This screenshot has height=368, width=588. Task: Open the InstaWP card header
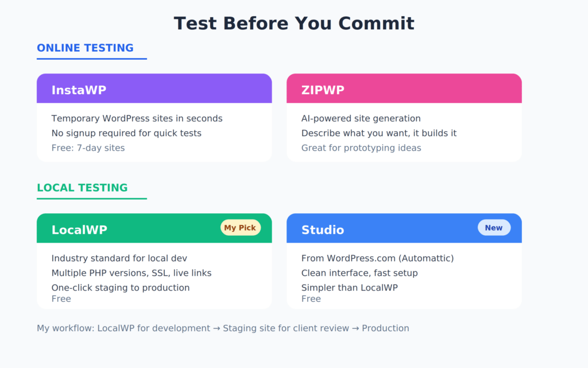[154, 89]
